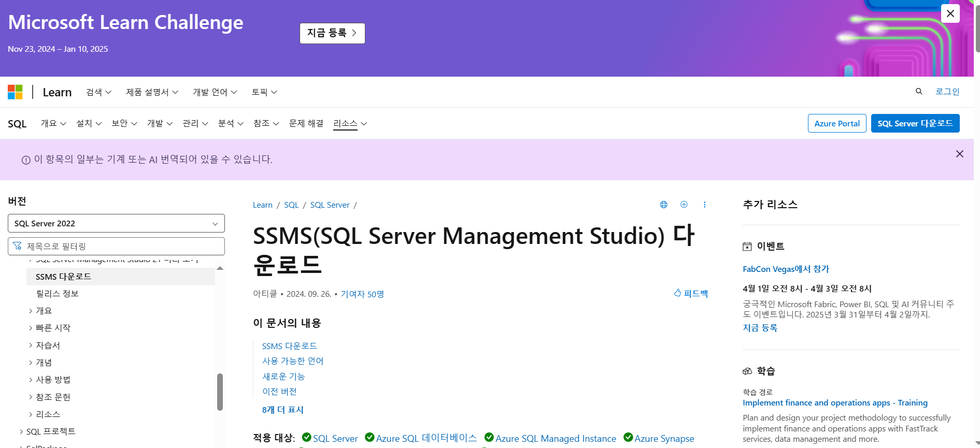Open the 검색 dropdown menu
980x448 pixels.
[x=98, y=92]
